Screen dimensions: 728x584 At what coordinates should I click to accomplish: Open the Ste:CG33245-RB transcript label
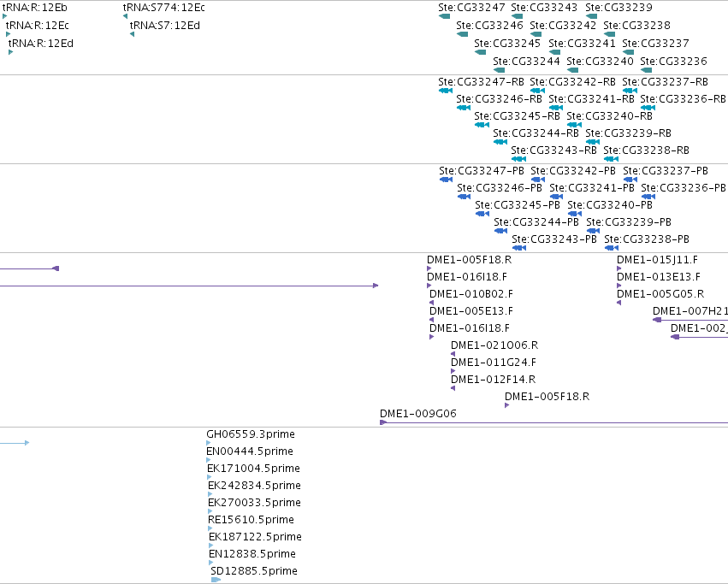(518, 116)
